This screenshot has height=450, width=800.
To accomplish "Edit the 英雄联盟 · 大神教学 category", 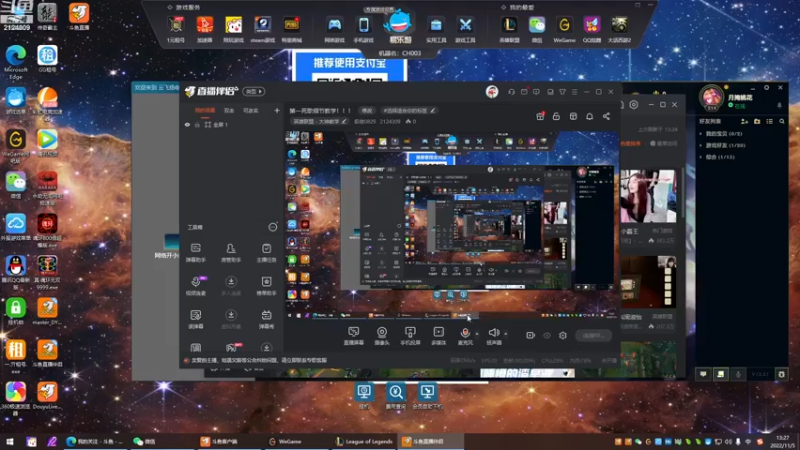I will pos(319,121).
